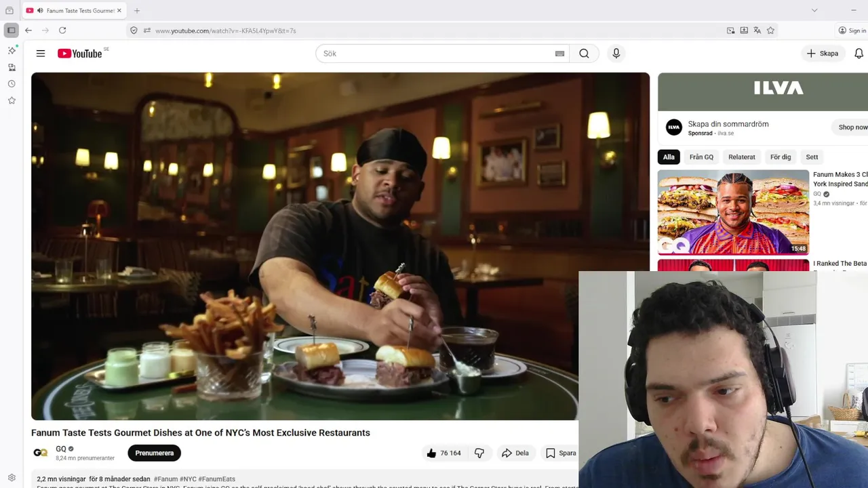Image resolution: width=868 pixels, height=488 pixels.
Task: Share the video with Dela button
Action: coord(515,453)
